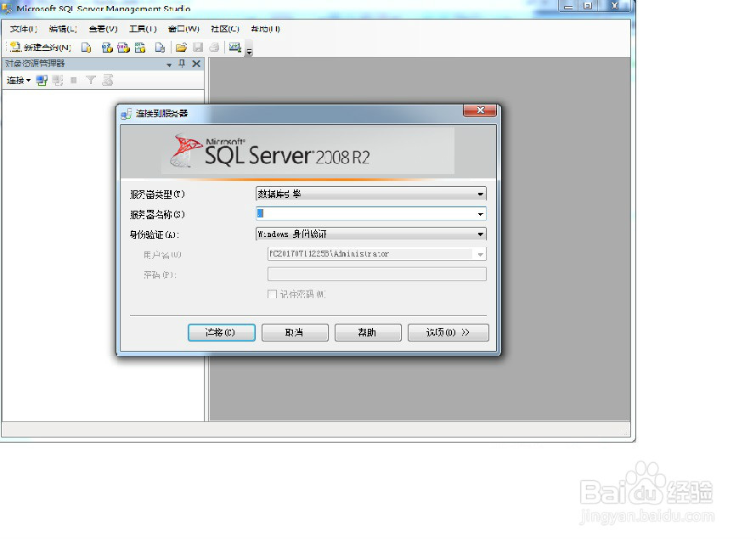Click the Activity Monitor toolbar icon
Screen dimensions: 756x542
(234, 48)
